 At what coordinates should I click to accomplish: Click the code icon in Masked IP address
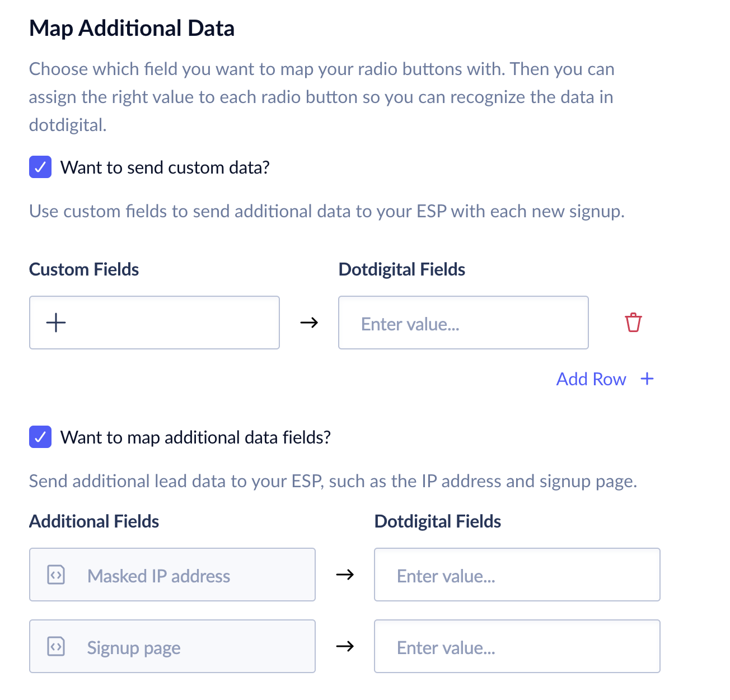56,575
